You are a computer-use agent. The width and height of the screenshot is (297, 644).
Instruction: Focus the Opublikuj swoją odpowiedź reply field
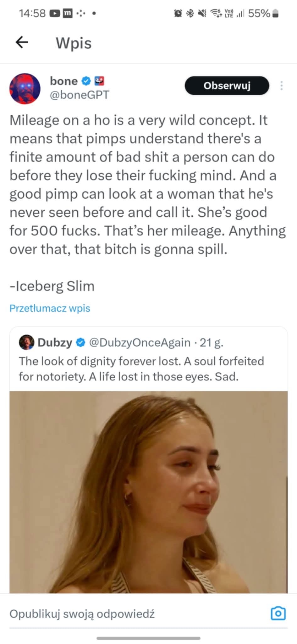point(126,613)
